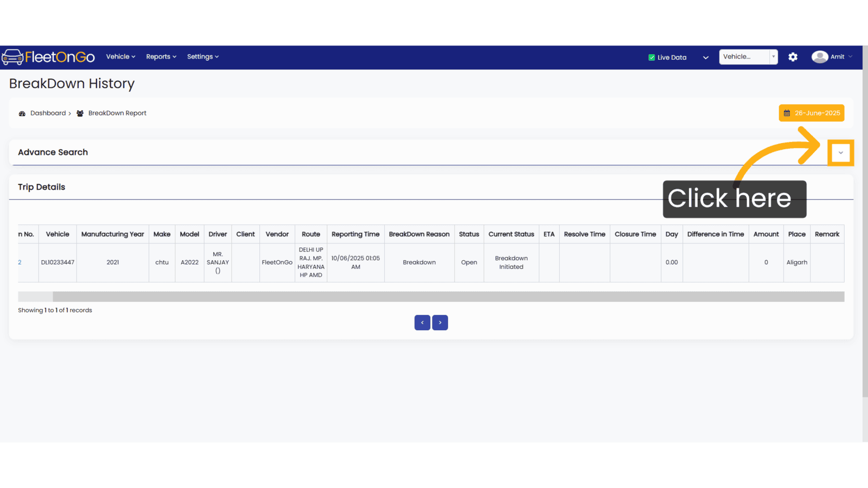Select the A2022 model cell
Image resolution: width=868 pixels, height=488 pixels.
(x=189, y=262)
